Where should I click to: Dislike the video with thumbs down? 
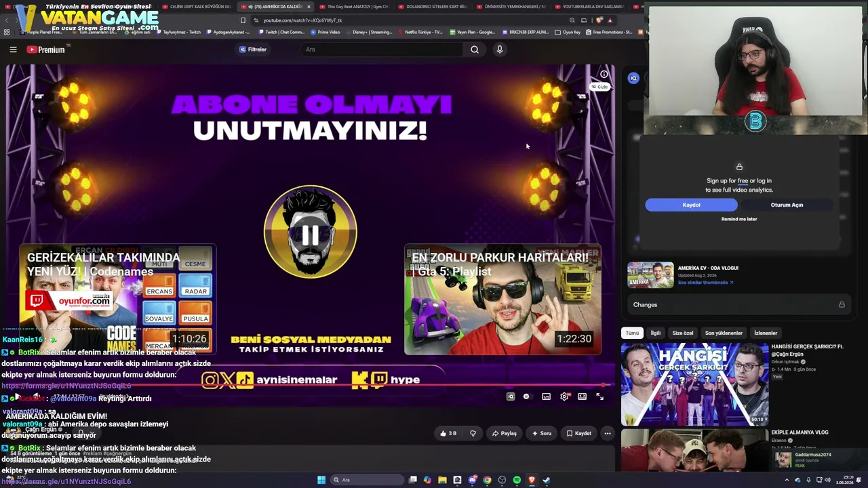[x=473, y=433]
